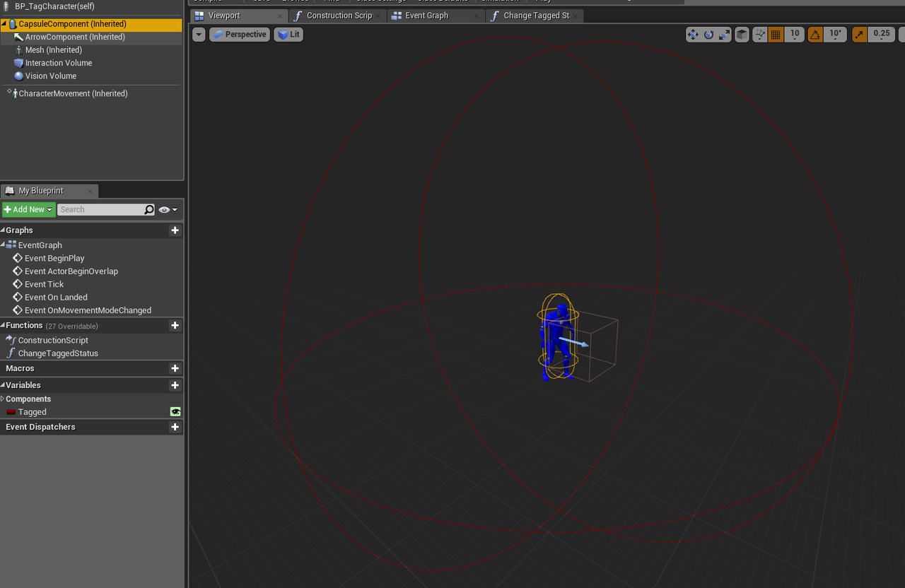905x588 pixels.
Task: Click the green Add New button
Action: click(x=28, y=209)
